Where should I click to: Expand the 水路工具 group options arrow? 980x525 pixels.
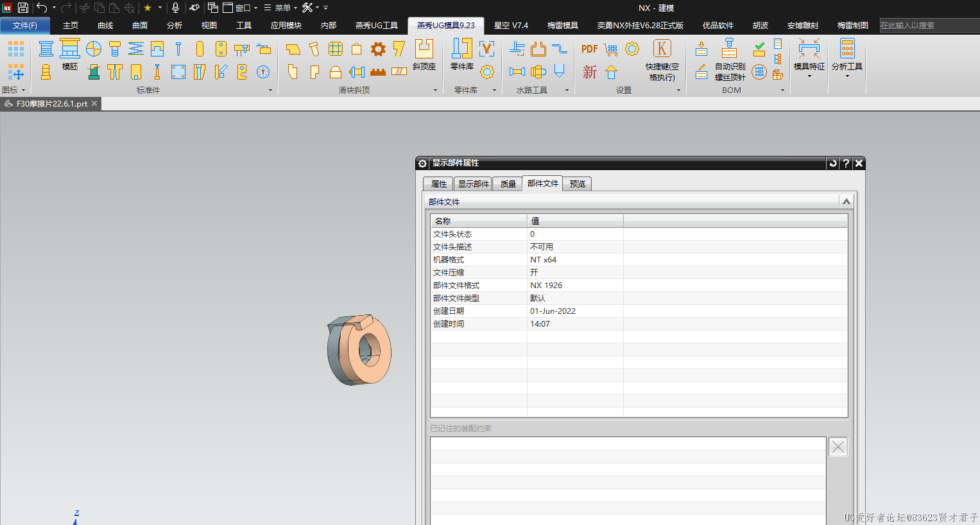tap(567, 90)
